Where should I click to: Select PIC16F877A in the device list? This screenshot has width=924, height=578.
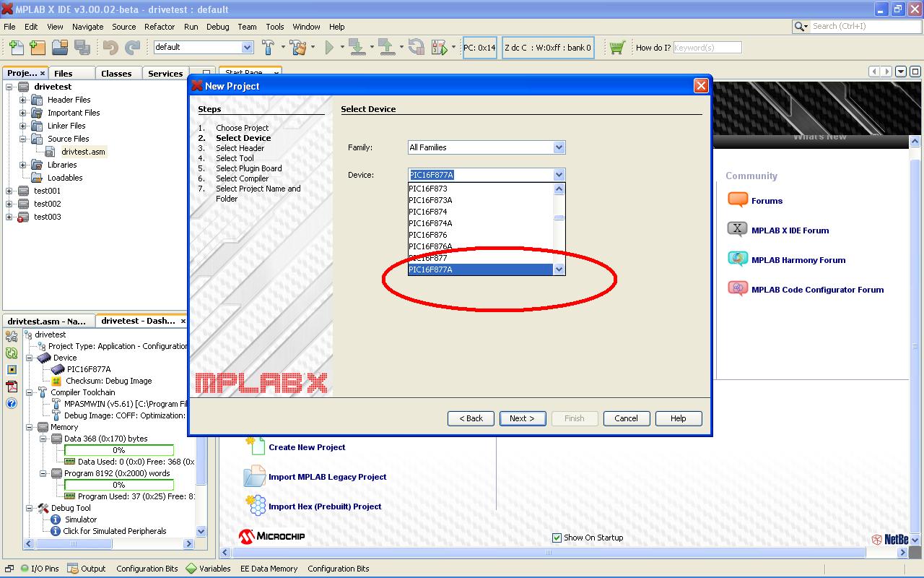pos(480,269)
